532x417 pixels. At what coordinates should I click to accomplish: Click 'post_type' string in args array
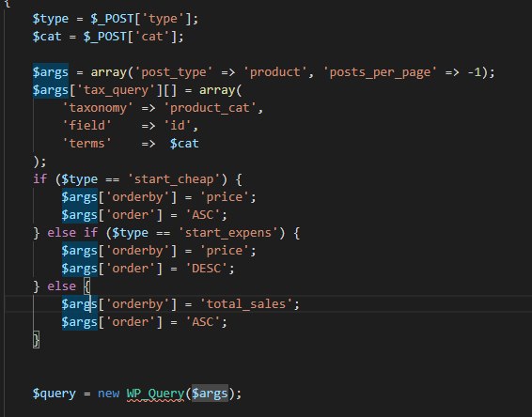point(174,72)
